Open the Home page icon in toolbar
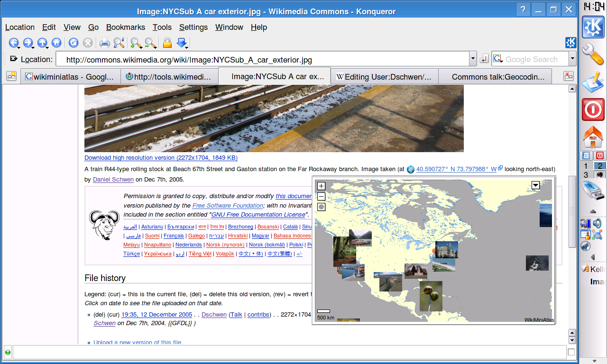Image resolution: width=607 pixels, height=364 pixels. pyautogui.click(x=56, y=43)
